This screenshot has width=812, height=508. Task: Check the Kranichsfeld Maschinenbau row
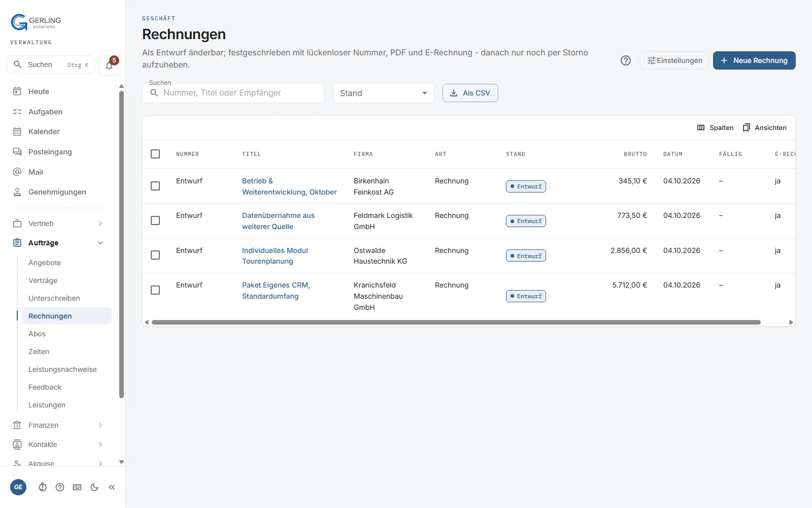(x=155, y=290)
